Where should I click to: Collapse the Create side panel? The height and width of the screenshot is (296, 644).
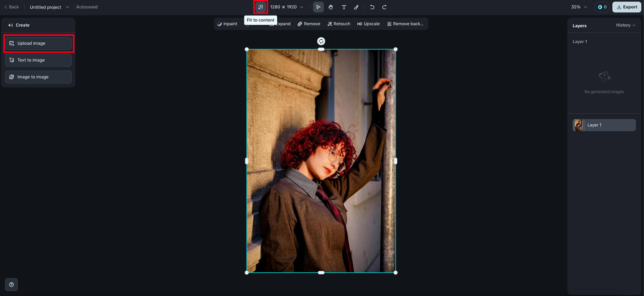pos(11,25)
